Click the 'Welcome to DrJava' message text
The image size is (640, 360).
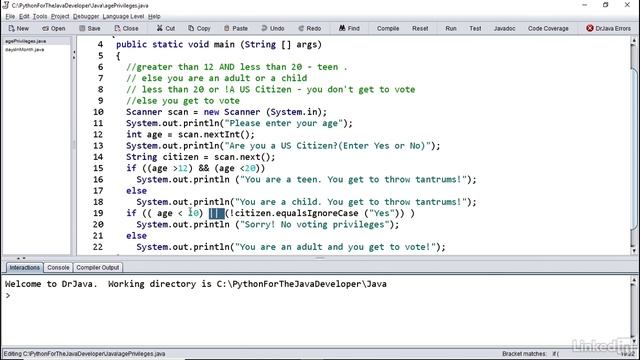coord(196,284)
